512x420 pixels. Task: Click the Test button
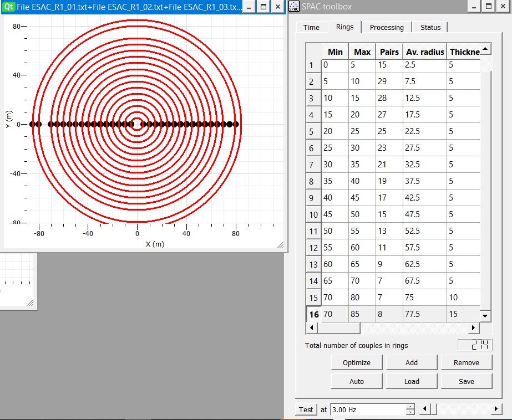click(306, 410)
